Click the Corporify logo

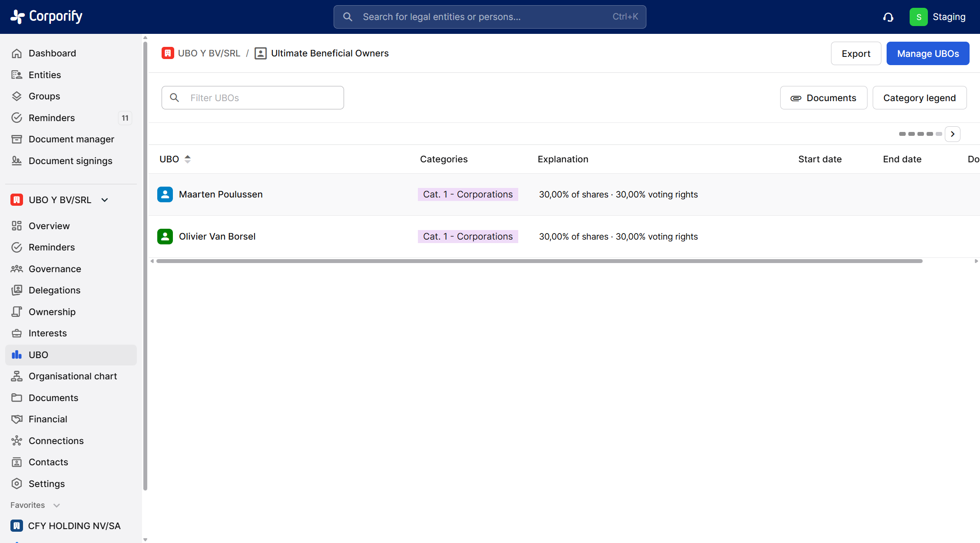click(46, 16)
